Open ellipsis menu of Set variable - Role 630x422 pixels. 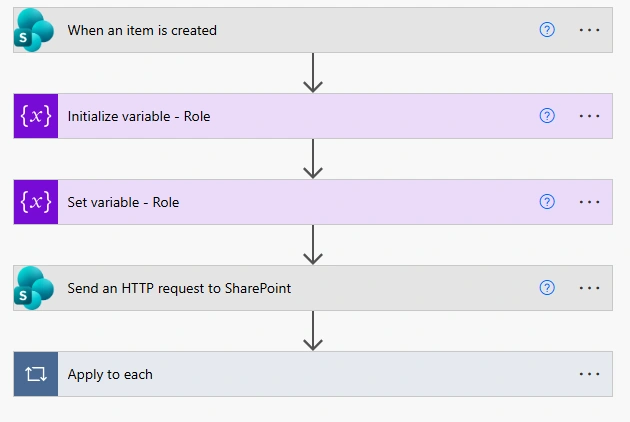tap(589, 202)
